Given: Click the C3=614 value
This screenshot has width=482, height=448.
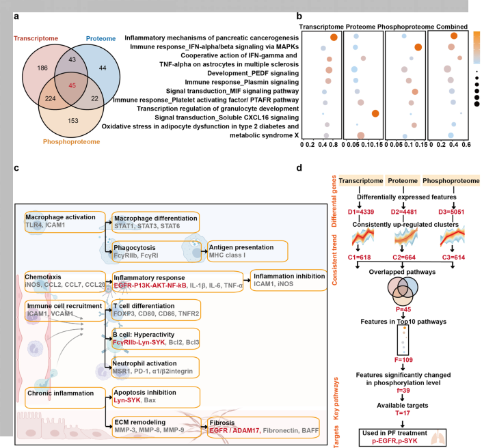Looking at the screenshot, I should (x=453, y=257).
